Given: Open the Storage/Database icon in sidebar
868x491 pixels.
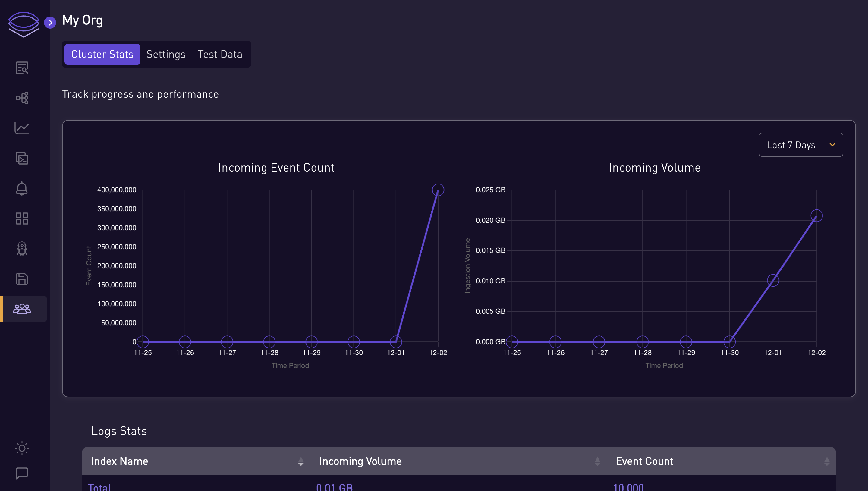Looking at the screenshot, I should (x=21, y=278).
